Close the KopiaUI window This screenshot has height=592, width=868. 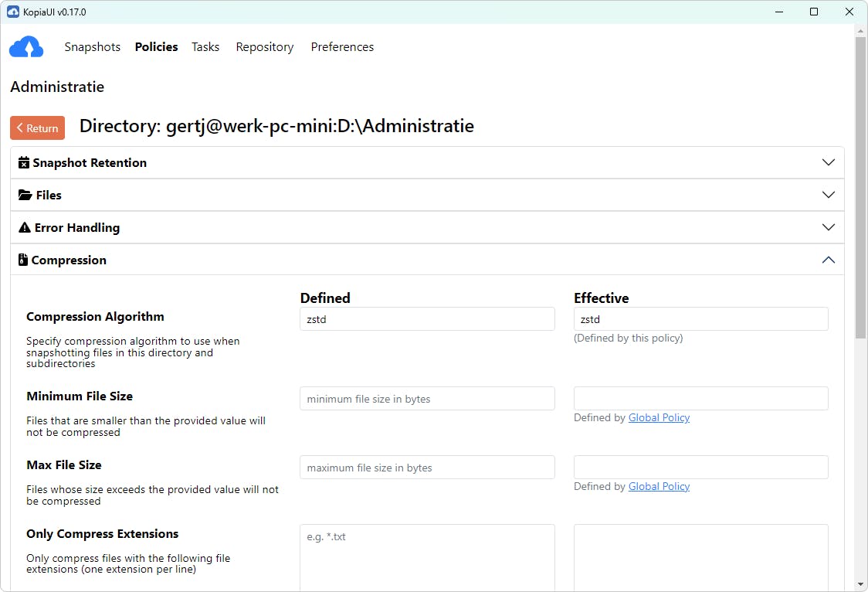(849, 12)
